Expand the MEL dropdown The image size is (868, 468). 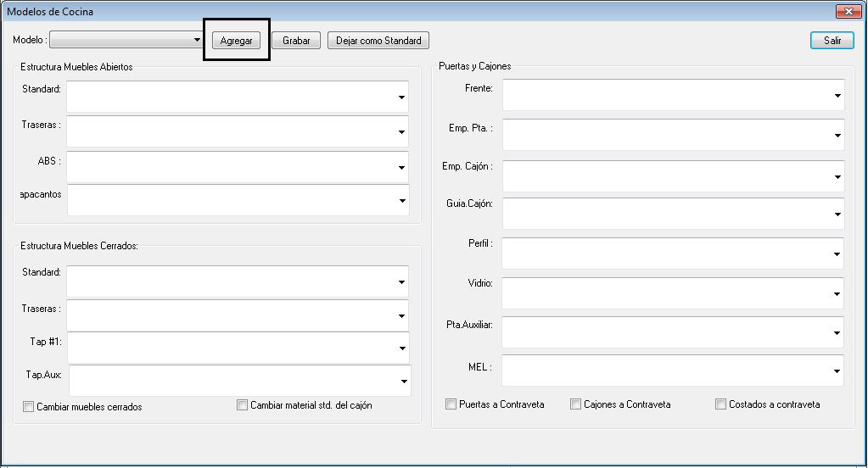coord(673,370)
